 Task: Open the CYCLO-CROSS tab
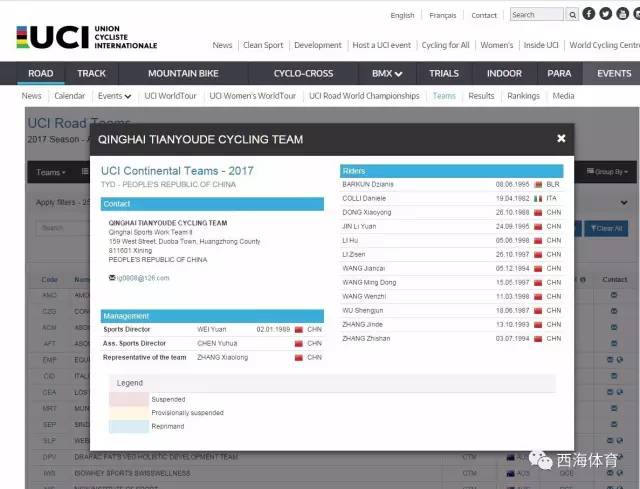coord(303,73)
